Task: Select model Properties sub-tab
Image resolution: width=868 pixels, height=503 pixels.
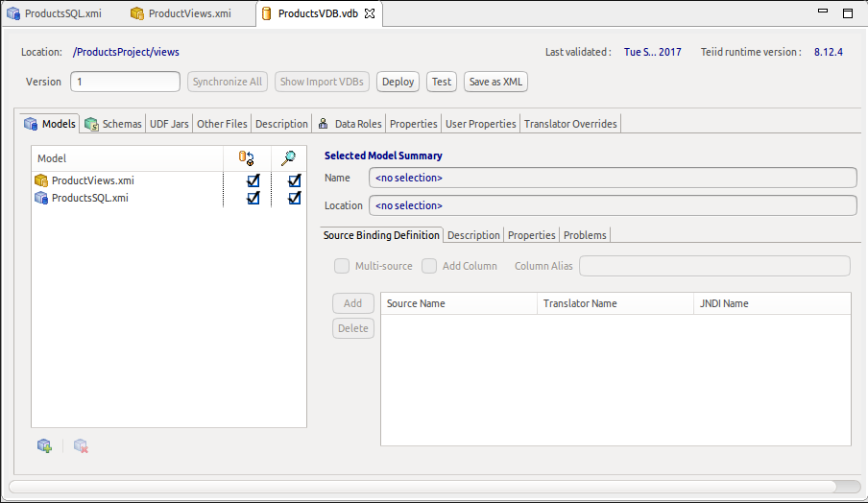Action: point(531,235)
